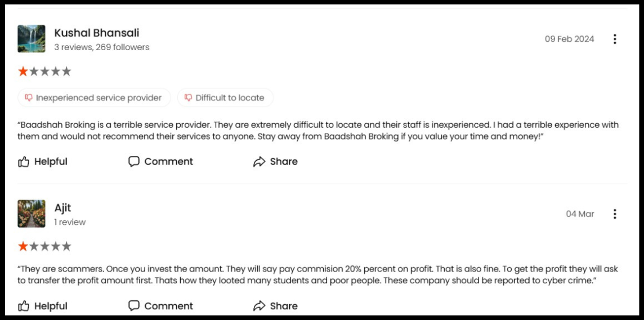Click the '1 review' count under Ajit
The width and height of the screenshot is (644, 320).
70,222
